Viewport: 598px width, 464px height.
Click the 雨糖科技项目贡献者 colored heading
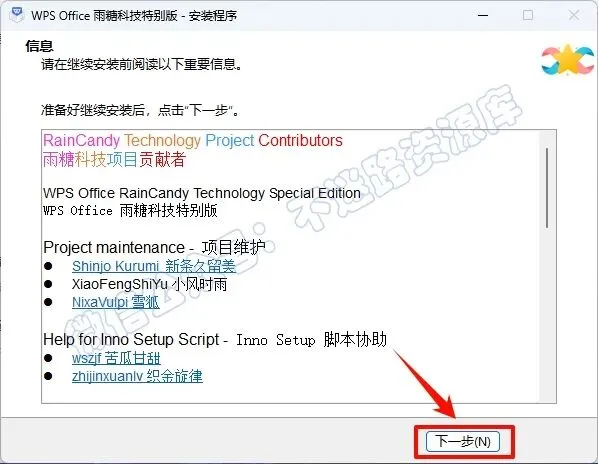(x=114, y=159)
